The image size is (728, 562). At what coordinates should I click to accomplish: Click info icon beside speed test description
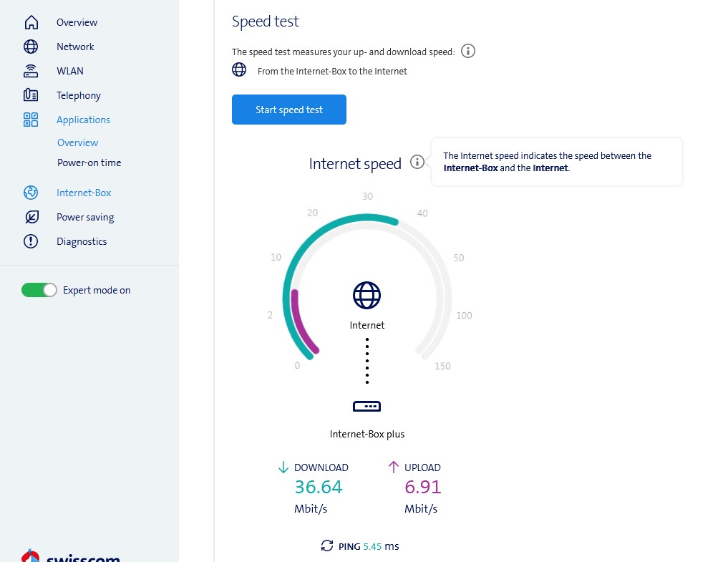468,52
